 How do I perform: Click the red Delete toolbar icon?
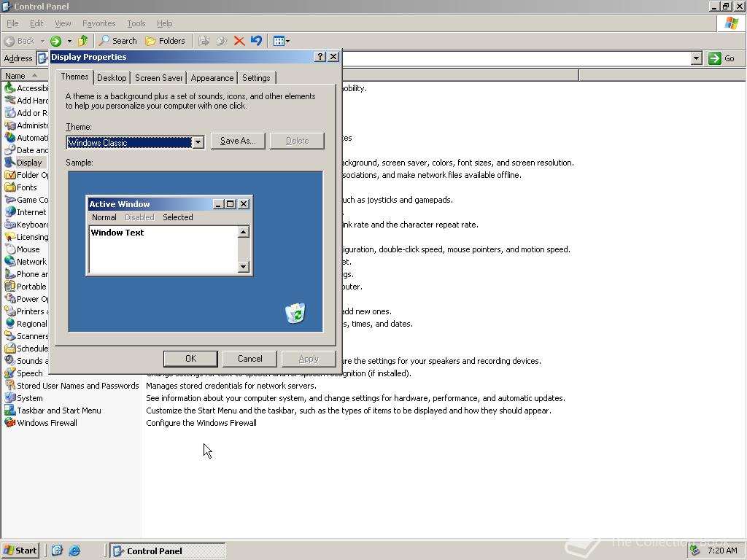click(239, 41)
